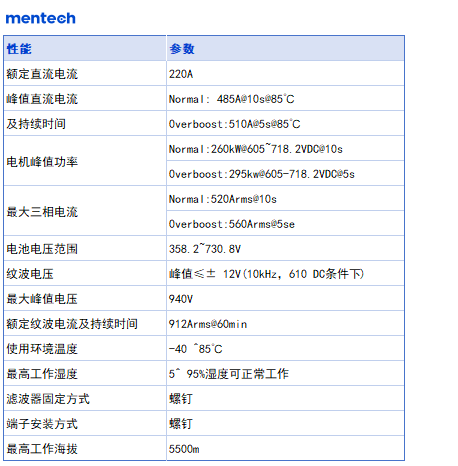Click the 额定纹波电流及持续时间 label
The width and height of the screenshot is (458, 466).
pyautogui.click(x=72, y=324)
